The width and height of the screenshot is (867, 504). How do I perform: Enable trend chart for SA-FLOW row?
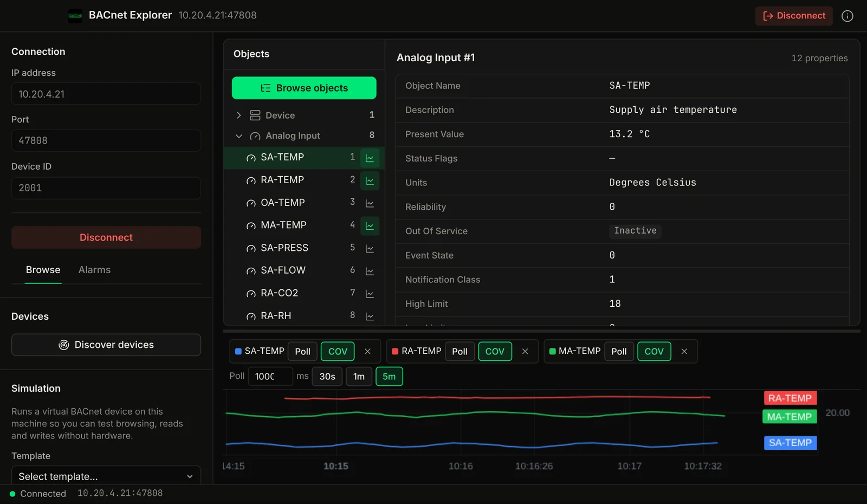(370, 271)
